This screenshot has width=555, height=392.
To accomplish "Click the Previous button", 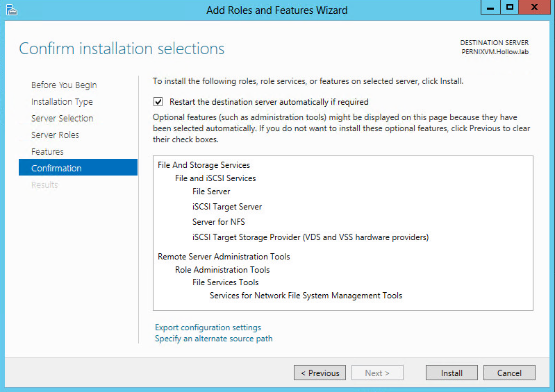I will [320, 373].
